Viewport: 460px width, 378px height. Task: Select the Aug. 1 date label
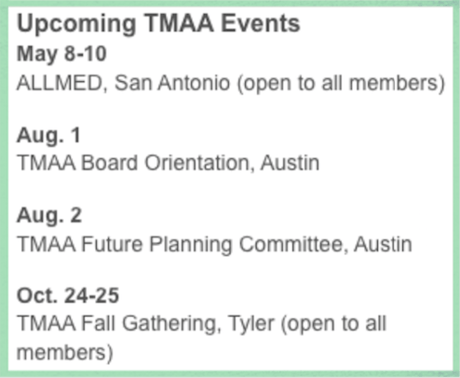(x=49, y=136)
